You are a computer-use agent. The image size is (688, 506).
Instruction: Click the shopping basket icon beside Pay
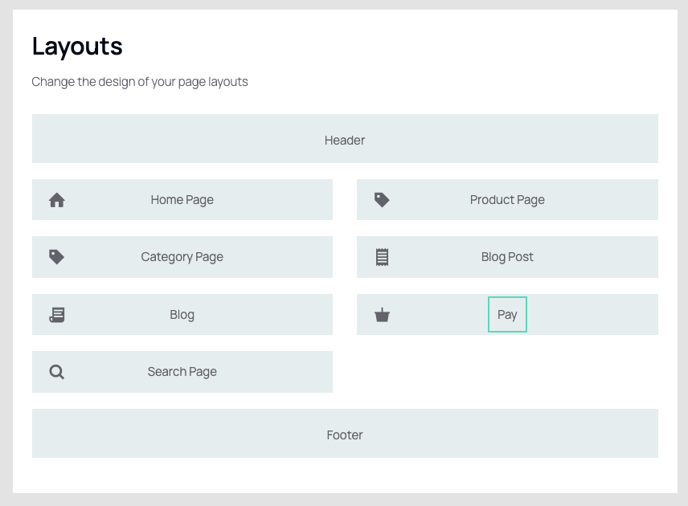382,315
